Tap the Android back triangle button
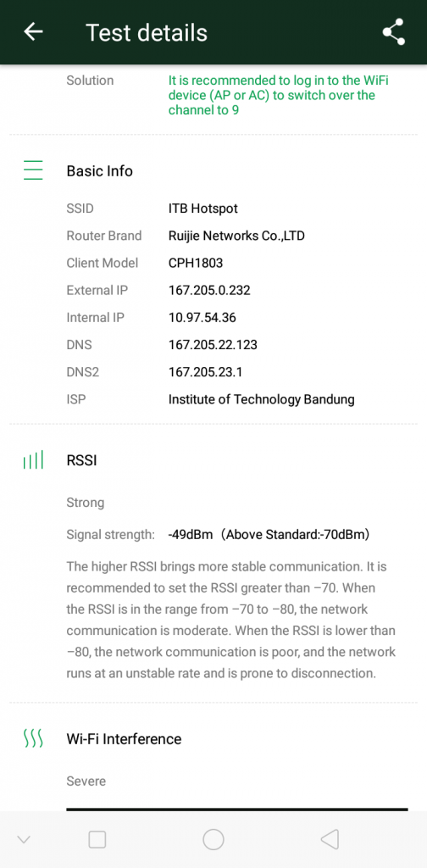 point(330,840)
